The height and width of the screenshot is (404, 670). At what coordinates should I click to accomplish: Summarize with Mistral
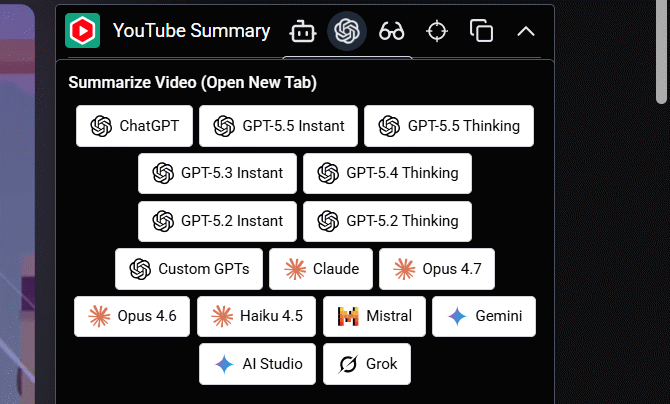[x=374, y=316]
